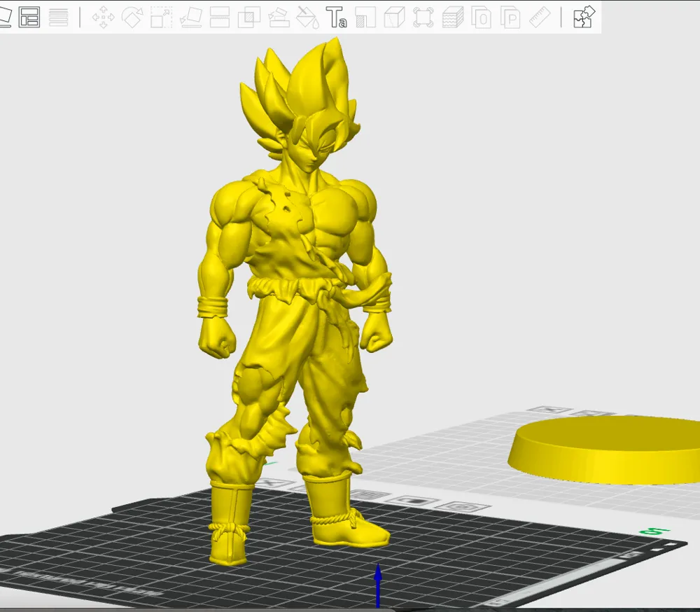Open plate settings concentric icon beside dark plate
Image resolution: width=700 pixels, height=612 pixels.
pyautogui.click(x=463, y=506)
